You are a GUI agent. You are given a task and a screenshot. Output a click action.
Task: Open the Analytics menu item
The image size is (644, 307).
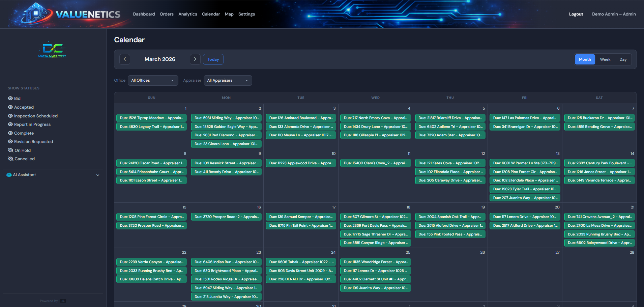click(x=187, y=14)
